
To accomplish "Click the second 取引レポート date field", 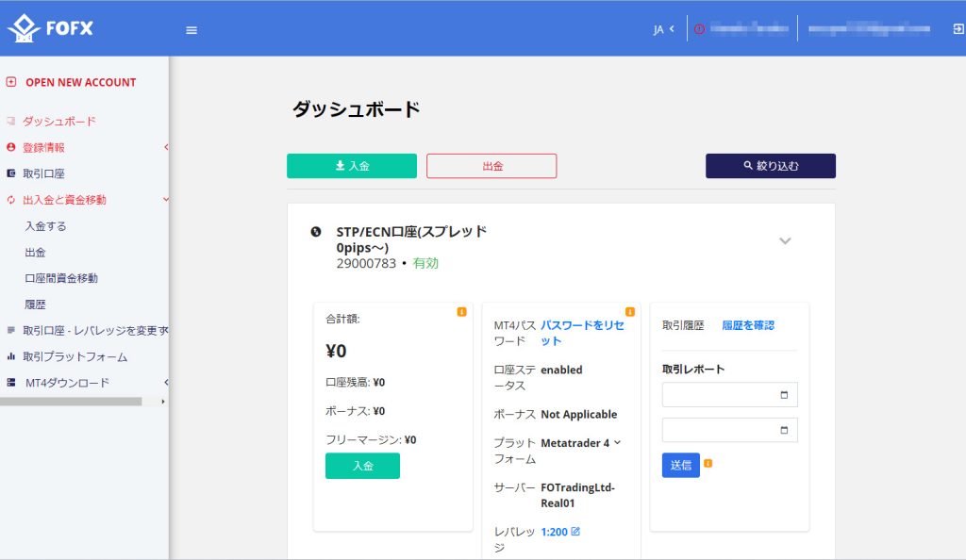I will click(x=730, y=430).
